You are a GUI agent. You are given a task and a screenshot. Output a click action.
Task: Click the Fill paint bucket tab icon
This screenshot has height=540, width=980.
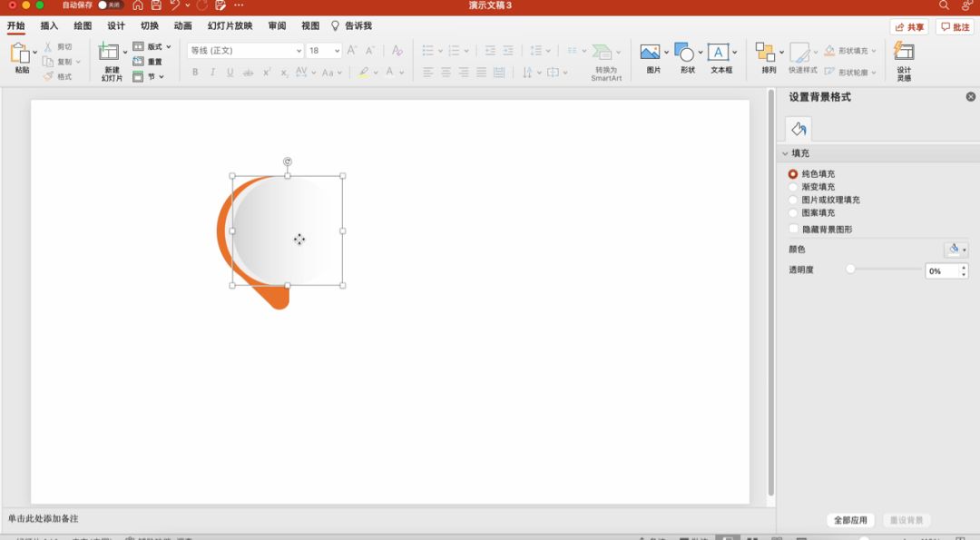[799, 129]
